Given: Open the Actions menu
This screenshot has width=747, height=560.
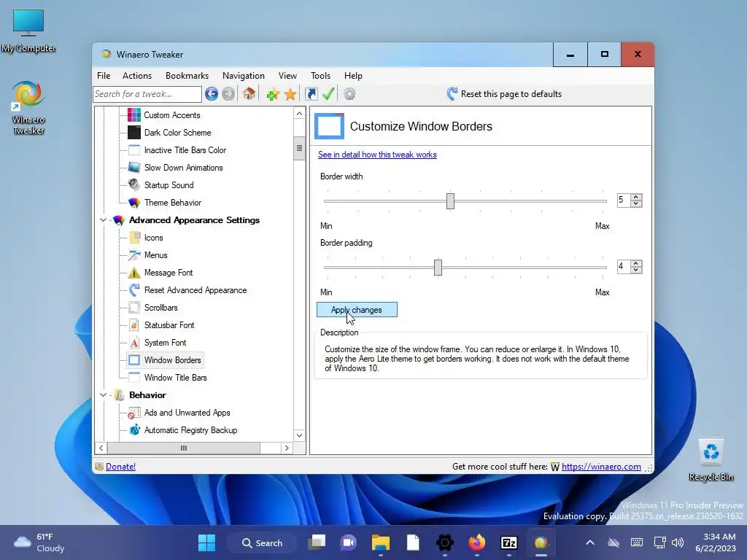Looking at the screenshot, I should 136,76.
